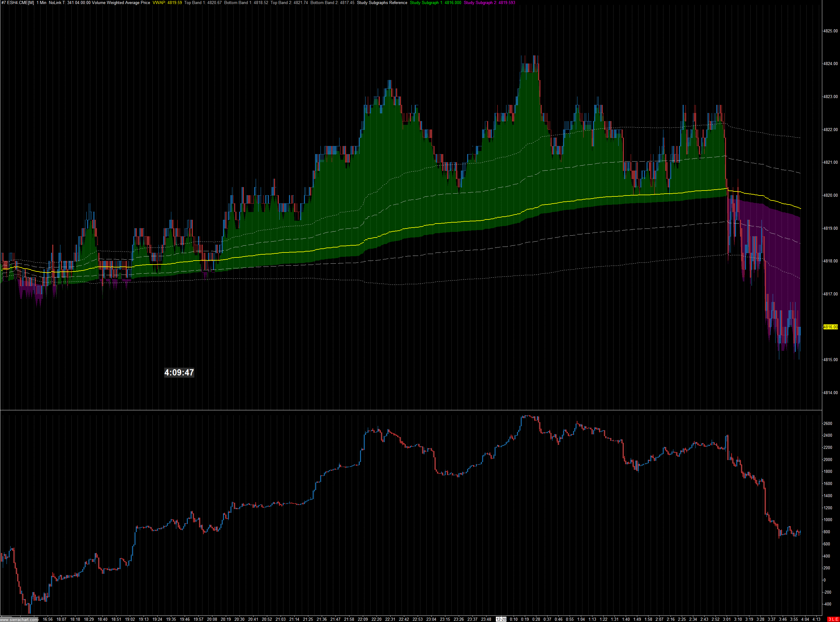Image resolution: width=840 pixels, height=622 pixels.
Task: Click green Study Subgraph 1: 4816.000 label
Action: coord(435,2)
